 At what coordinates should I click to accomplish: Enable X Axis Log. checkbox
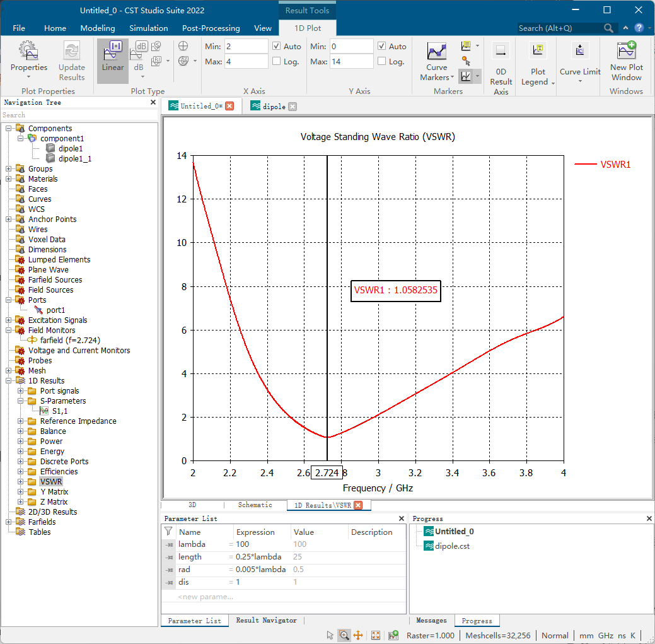tap(276, 61)
